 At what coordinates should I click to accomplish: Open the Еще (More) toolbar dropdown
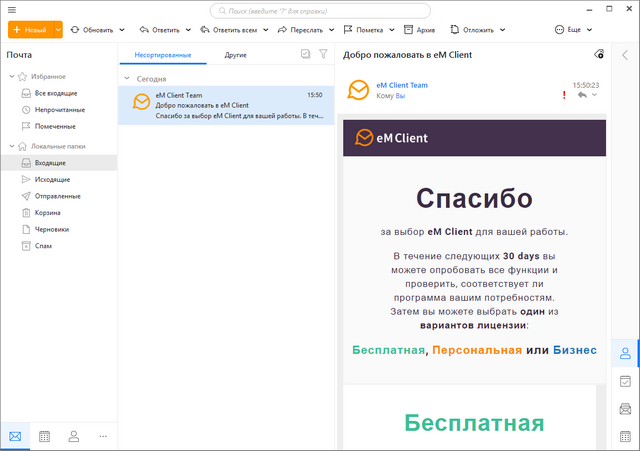[x=572, y=30]
